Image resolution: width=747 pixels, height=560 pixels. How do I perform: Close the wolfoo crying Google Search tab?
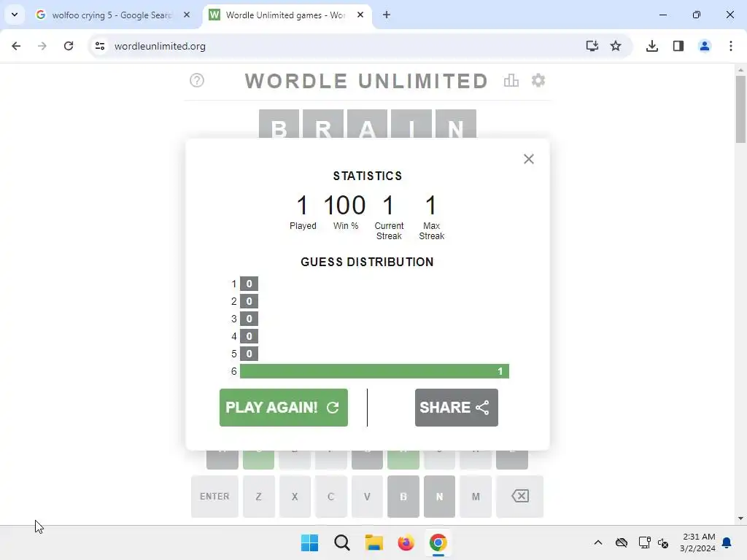tap(187, 15)
